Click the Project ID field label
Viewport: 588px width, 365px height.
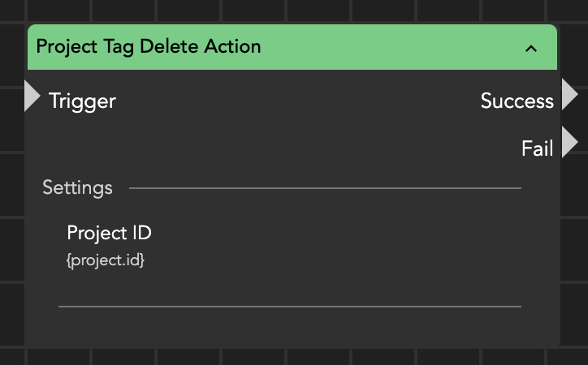(109, 233)
